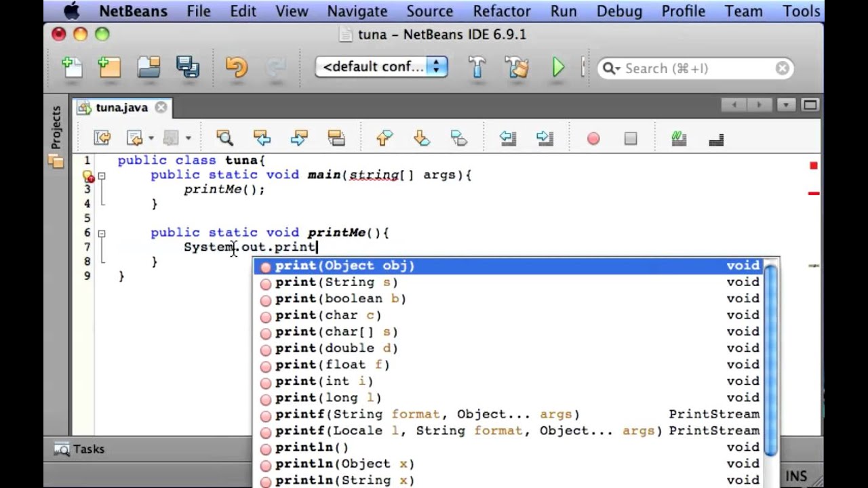The height and width of the screenshot is (488, 868).
Task: Click the Last Edit location icon
Action: [x=102, y=138]
